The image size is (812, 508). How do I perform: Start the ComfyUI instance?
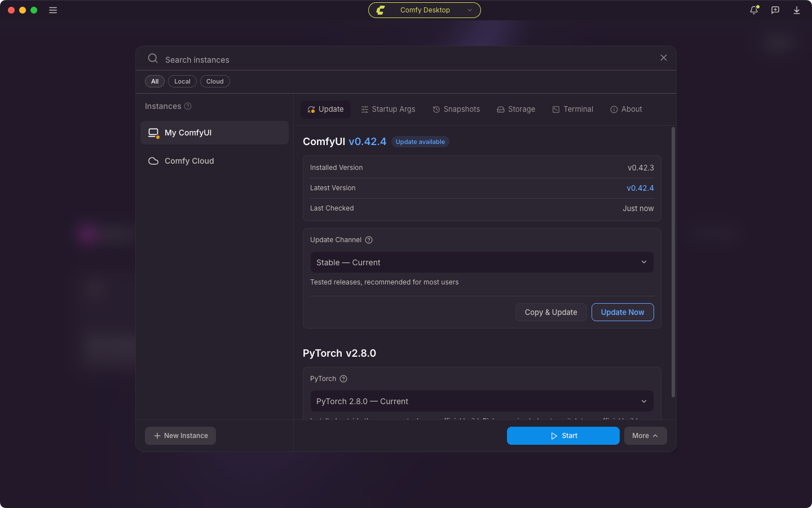563,436
